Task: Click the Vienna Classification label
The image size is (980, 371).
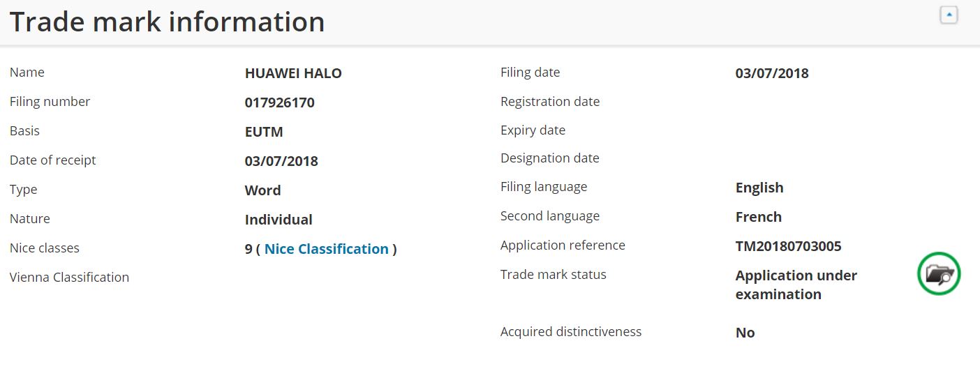Action: point(69,277)
